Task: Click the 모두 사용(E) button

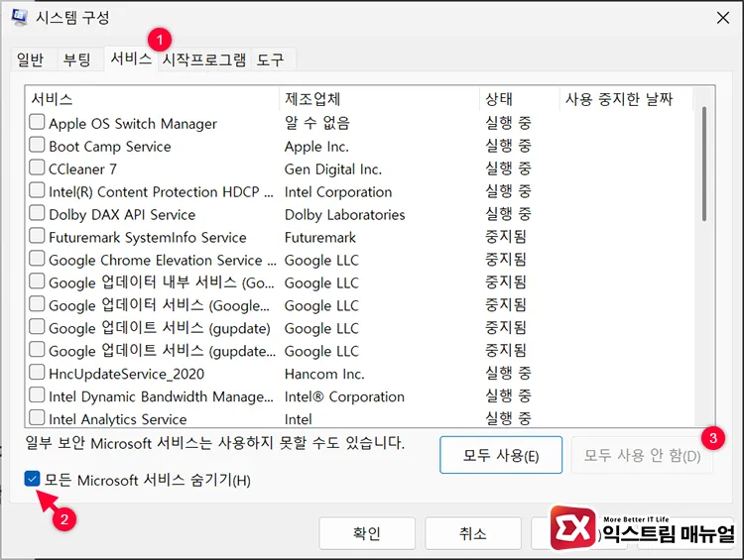Action: point(501,455)
